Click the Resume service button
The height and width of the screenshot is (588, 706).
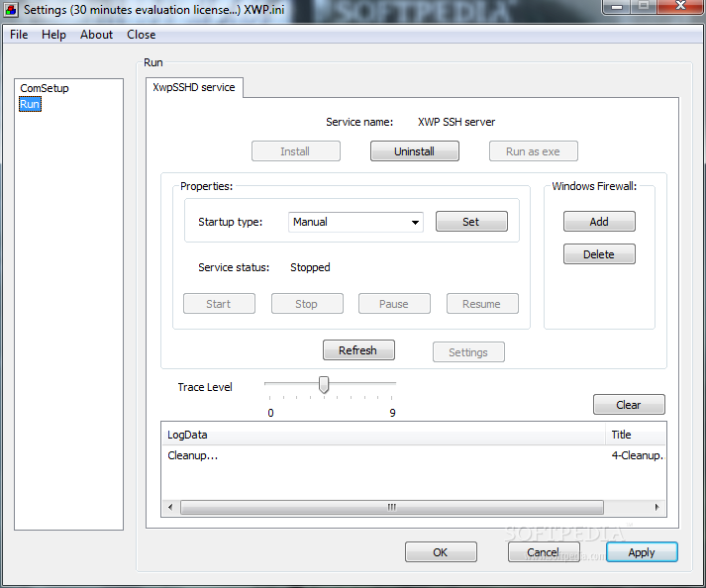pos(482,304)
